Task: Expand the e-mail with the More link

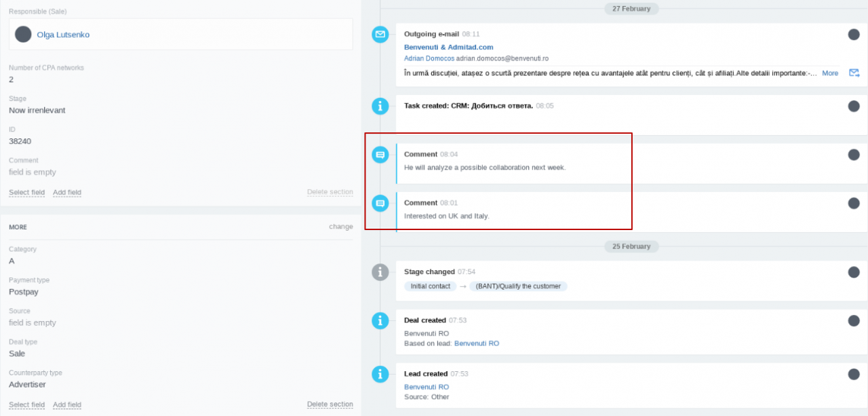Action: [830, 73]
